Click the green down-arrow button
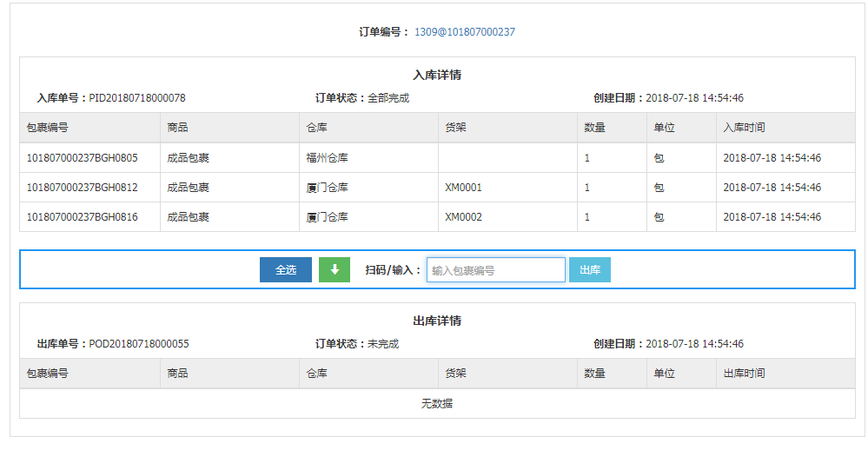 pos(335,270)
